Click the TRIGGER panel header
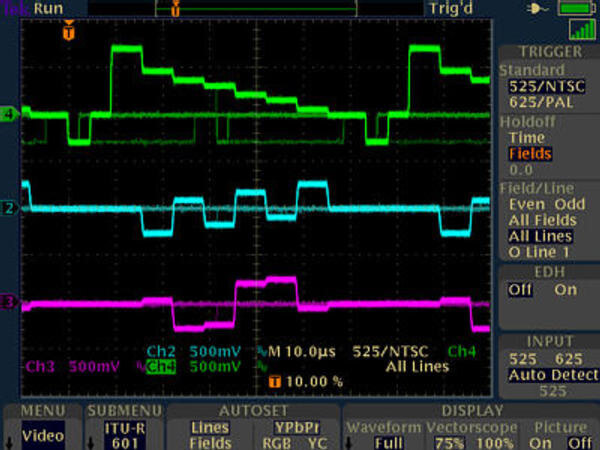The height and width of the screenshot is (450, 600). 550,52
